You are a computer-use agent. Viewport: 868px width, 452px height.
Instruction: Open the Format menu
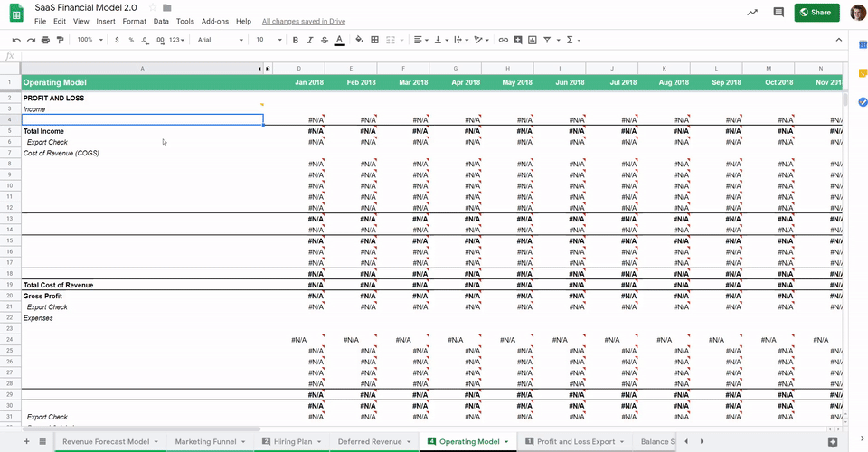(x=134, y=21)
